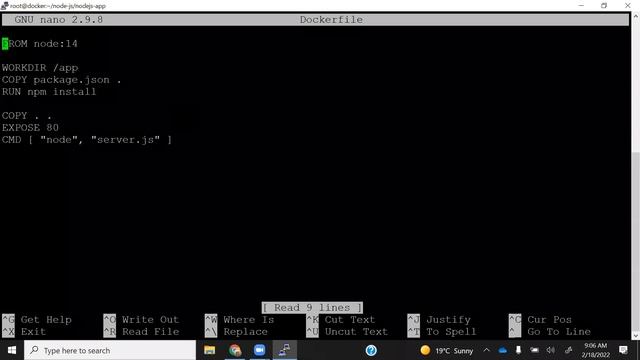
Task: Open the clock showing 9:06 AM
Action: tap(596, 350)
